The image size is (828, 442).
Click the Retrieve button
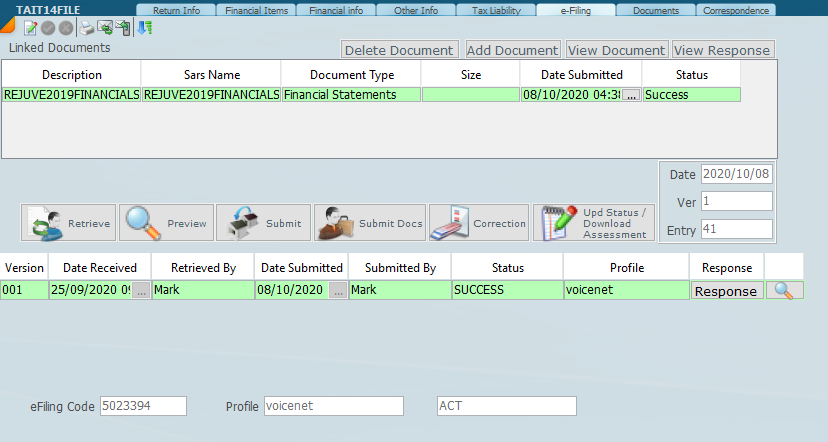click(69, 223)
